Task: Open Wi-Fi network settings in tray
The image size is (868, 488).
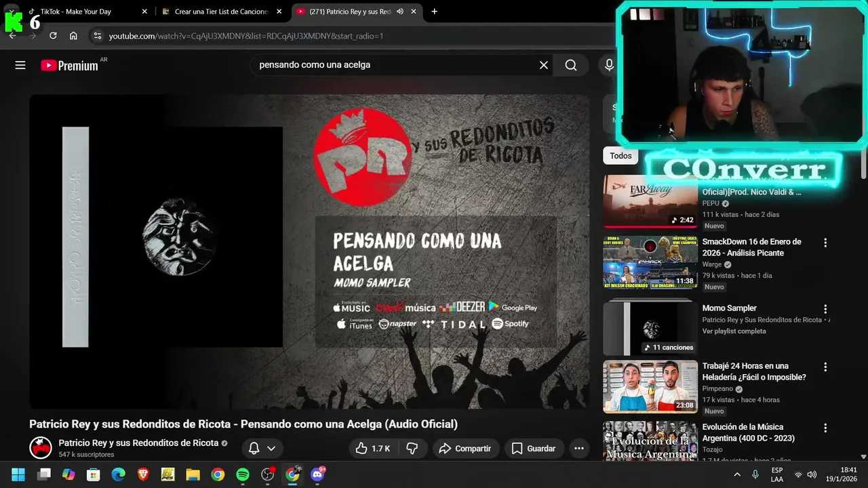Action: point(798,474)
